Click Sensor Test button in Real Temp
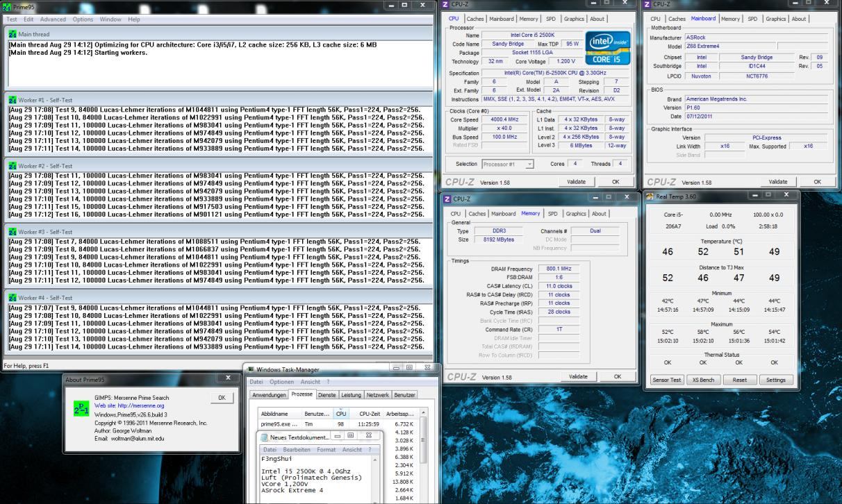This screenshot has width=842, height=504. [x=667, y=380]
